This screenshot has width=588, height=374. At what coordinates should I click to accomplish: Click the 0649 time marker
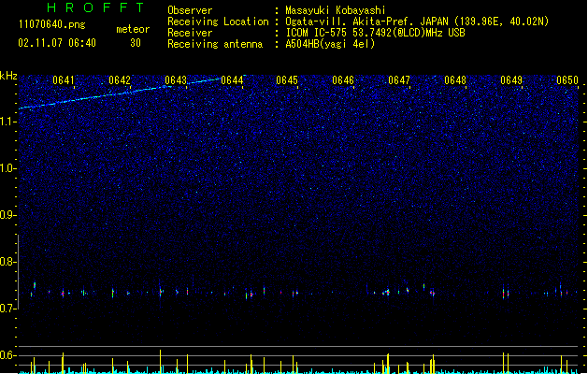511,80
